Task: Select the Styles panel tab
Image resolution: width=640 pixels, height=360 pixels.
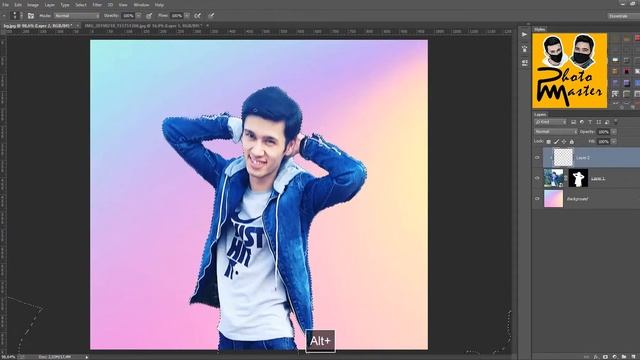Action: pos(540,29)
